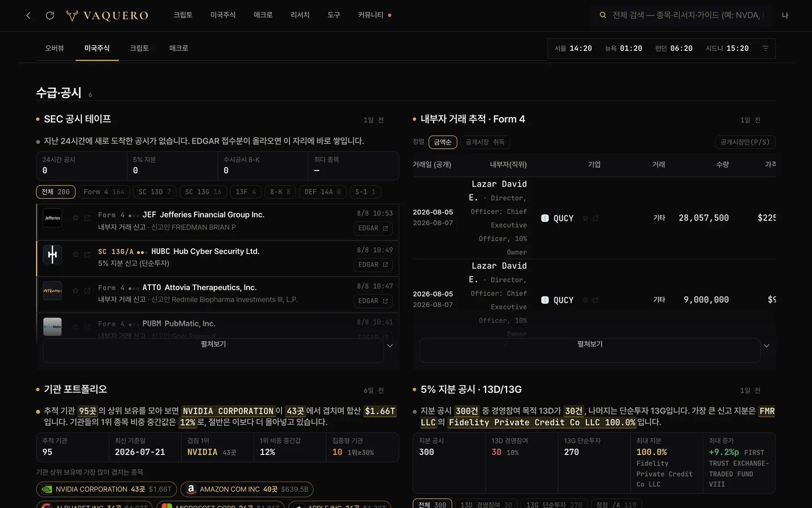
Task: Filter filings by Form 4 164
Action: pos(104,192)
